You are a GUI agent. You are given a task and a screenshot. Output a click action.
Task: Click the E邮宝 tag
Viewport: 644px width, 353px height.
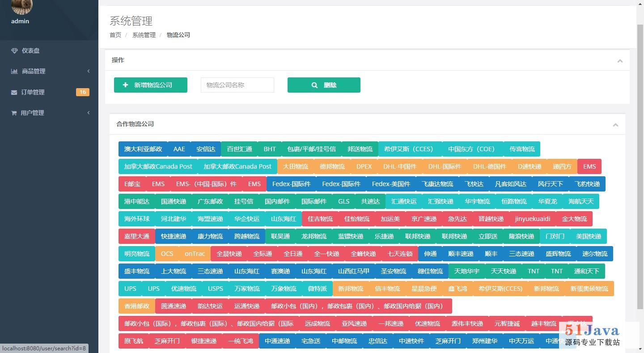pos(132,184)
